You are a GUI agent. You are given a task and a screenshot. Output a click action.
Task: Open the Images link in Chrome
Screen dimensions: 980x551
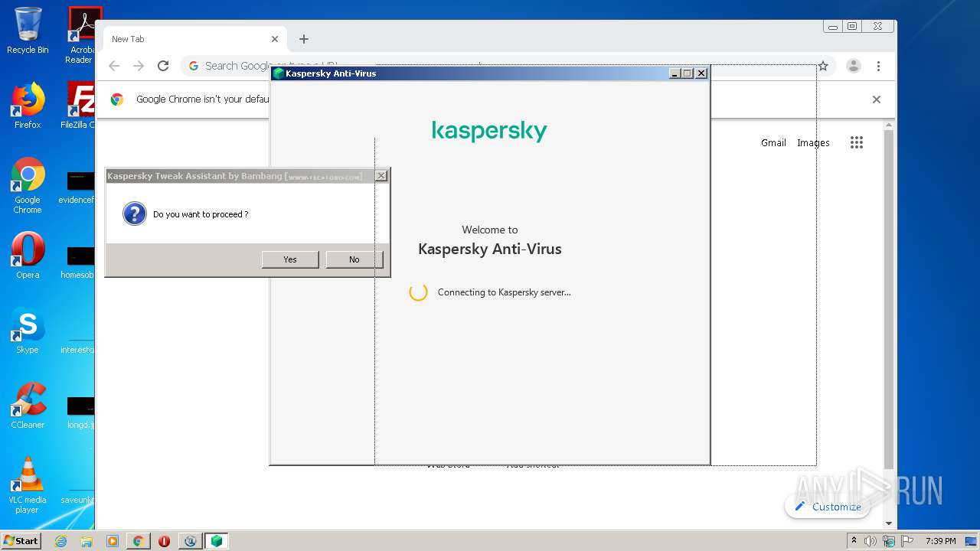813,142
